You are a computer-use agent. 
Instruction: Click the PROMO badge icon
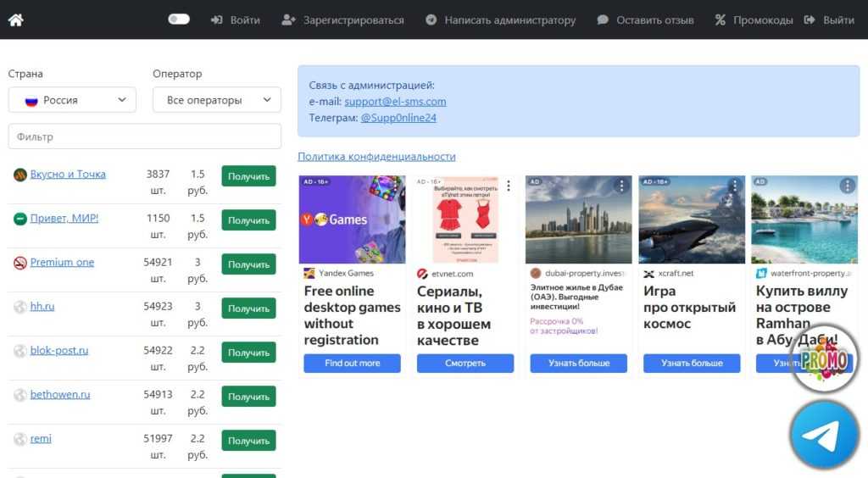click(824, 358)
